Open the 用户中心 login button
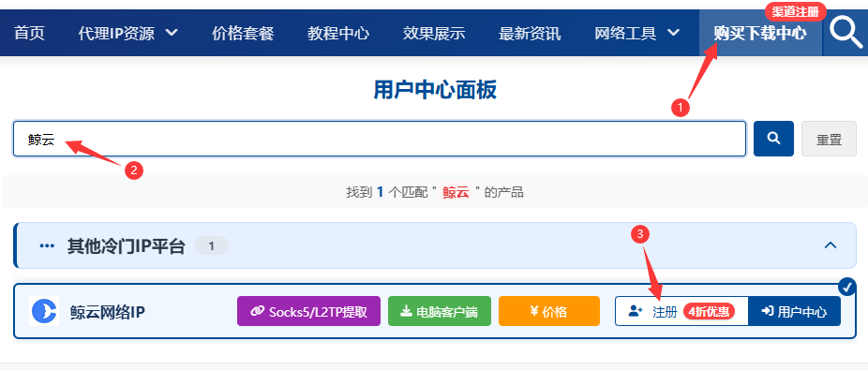The width and height of the screenshot is (868, 371). pyautogui.click(x=794, y=311)
